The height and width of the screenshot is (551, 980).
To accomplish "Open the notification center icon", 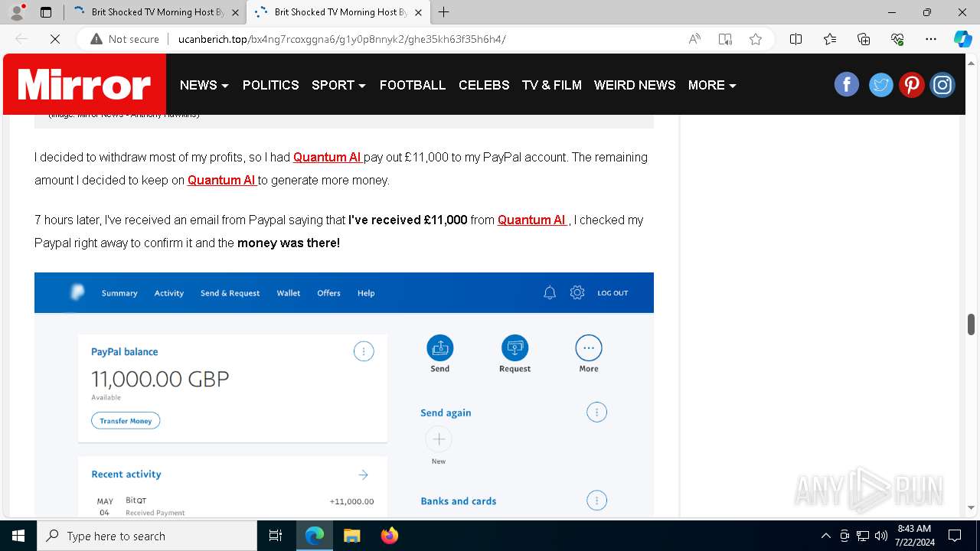I will tap(955, 536).
